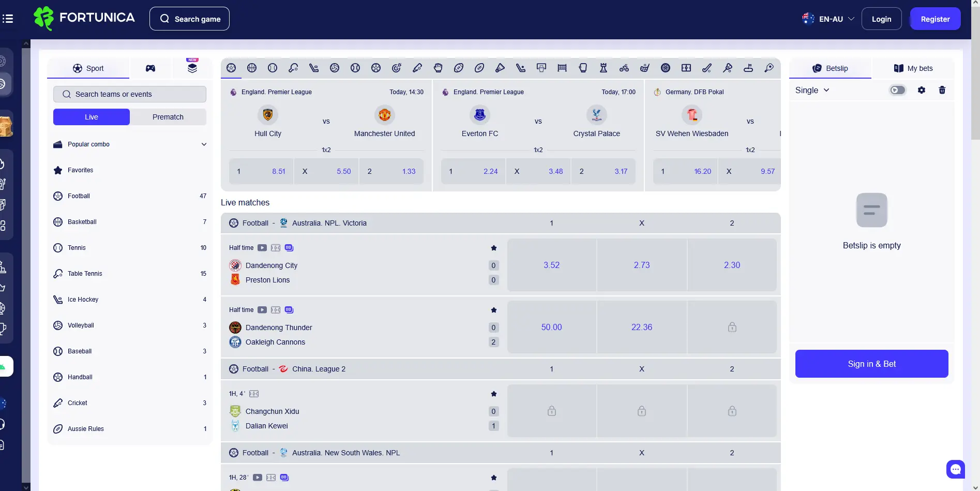Viewport: 980px width, 491px height.
Task: Open the NEW stacked layers tab
Action: pos(192,67)
